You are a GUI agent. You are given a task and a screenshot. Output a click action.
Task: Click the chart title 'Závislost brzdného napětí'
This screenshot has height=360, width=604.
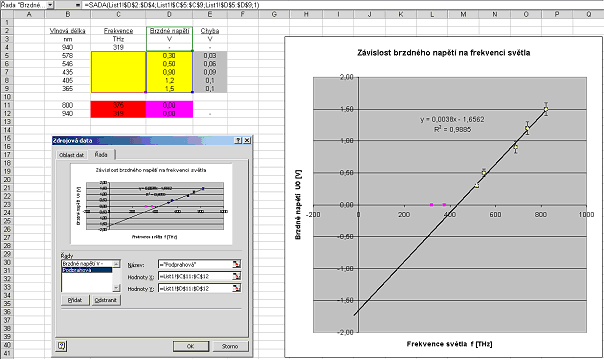click(443, 53)
